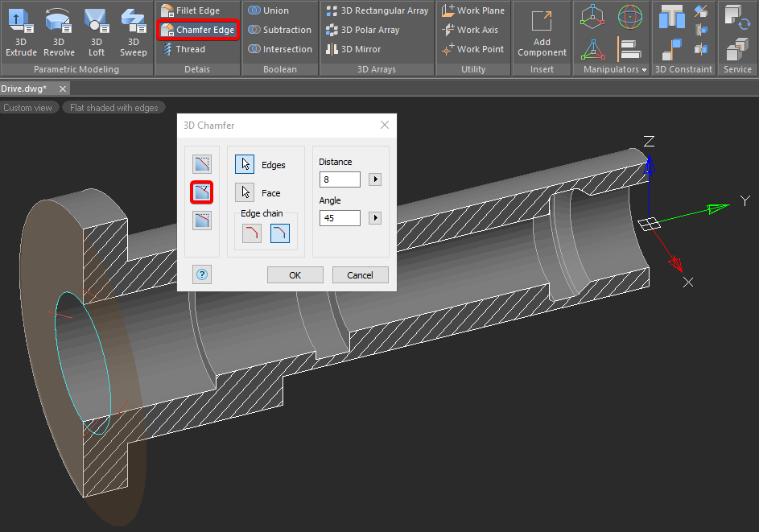
Task: Select the 3D Revolve tool
Action: [x=59, y=32]
